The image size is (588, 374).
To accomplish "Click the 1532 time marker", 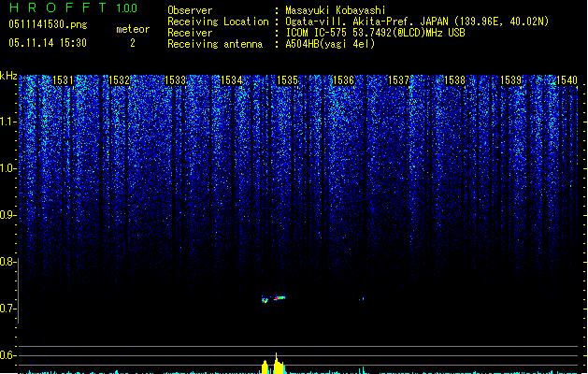I will pos(119,80).
